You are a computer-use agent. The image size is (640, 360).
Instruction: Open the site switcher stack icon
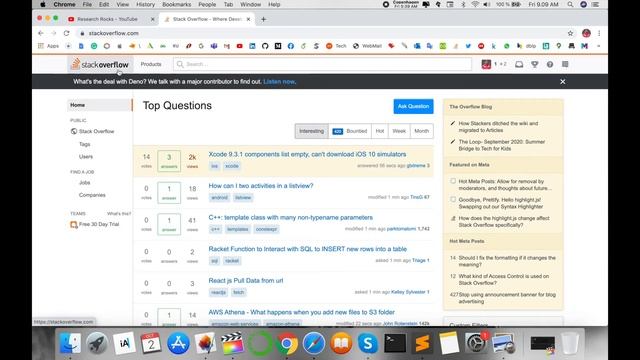565,64
